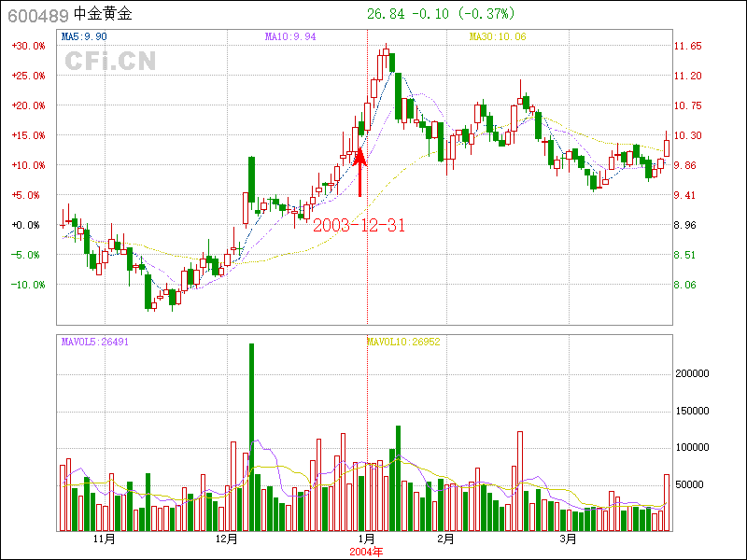This screenshot has height=560, width=747.
Task: Select the 11月 label on time axis
Action: 105,539
